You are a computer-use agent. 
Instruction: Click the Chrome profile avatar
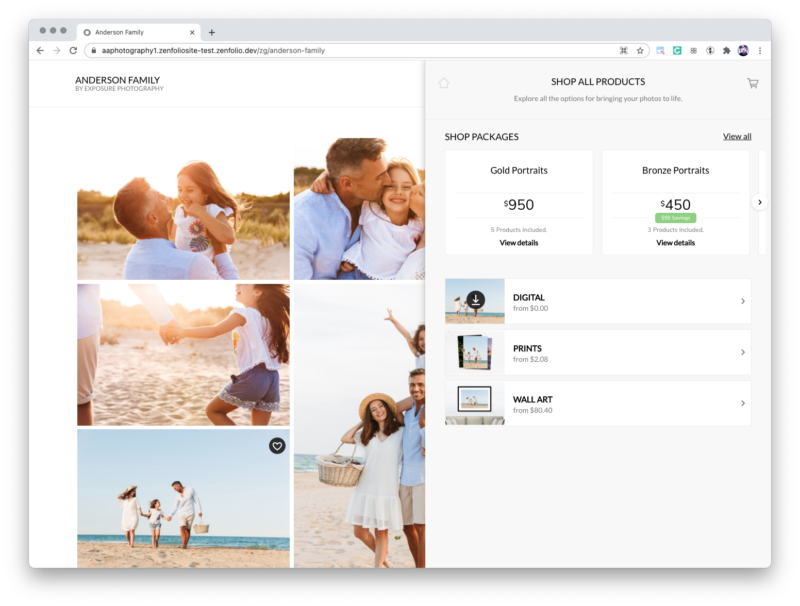click(743, 50)
